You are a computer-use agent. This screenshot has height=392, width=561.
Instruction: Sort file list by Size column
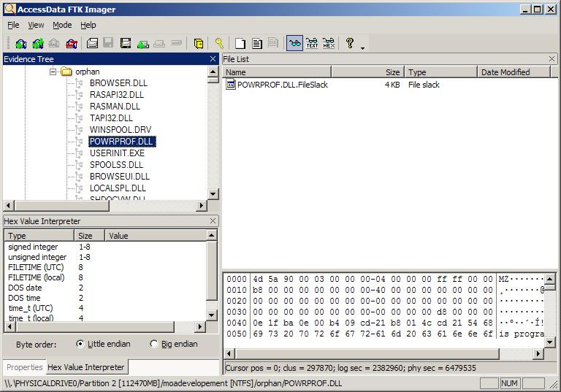tap(368, 72)
